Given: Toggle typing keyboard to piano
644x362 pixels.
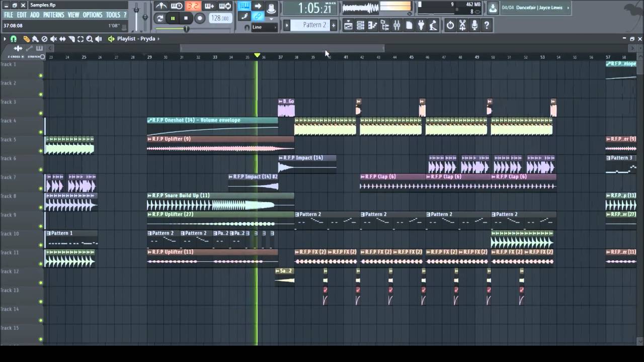Looking at the screenshot, I should pyautogui.click(x=245, y=6).
